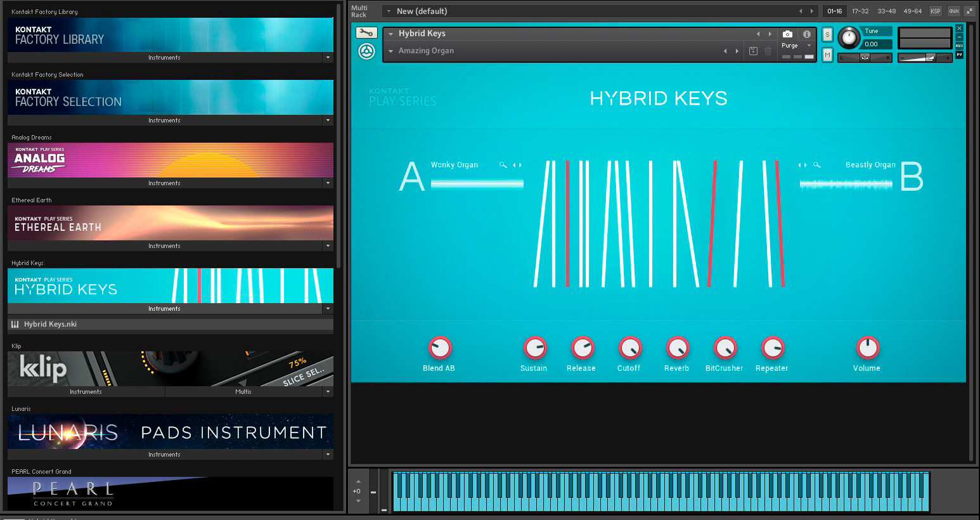980x520 pixels.
Task: Open Klip Instruments tab
Action: click(86, 392)
